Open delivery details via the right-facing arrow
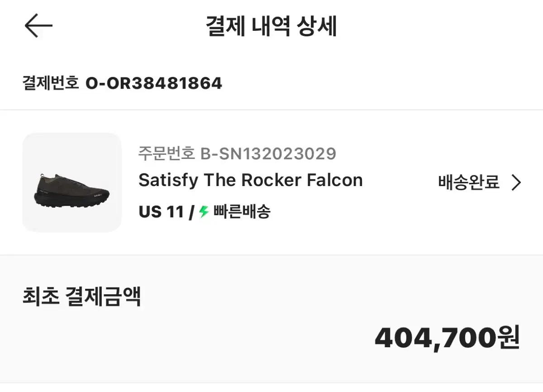Screen dimensions: 543x392 click(x=516, y=183)
